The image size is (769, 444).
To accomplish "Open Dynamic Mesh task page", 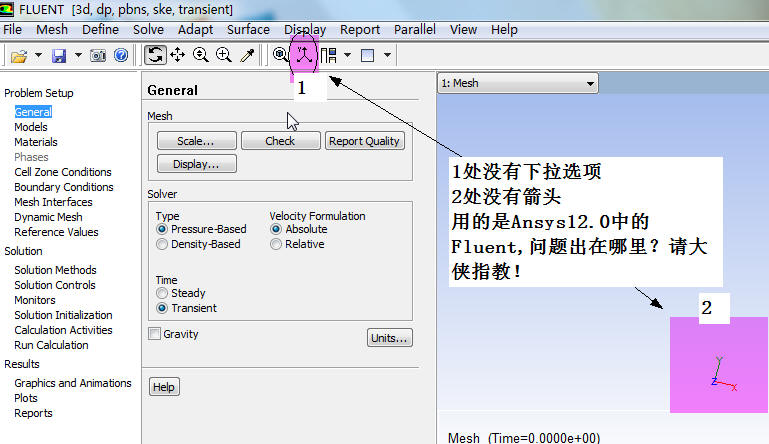I will [48, 217].
